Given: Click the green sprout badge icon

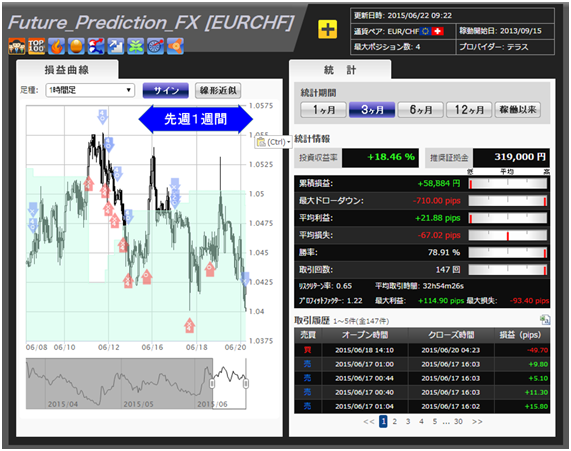Looking at the screenshot, I should (x=135, y=46).
